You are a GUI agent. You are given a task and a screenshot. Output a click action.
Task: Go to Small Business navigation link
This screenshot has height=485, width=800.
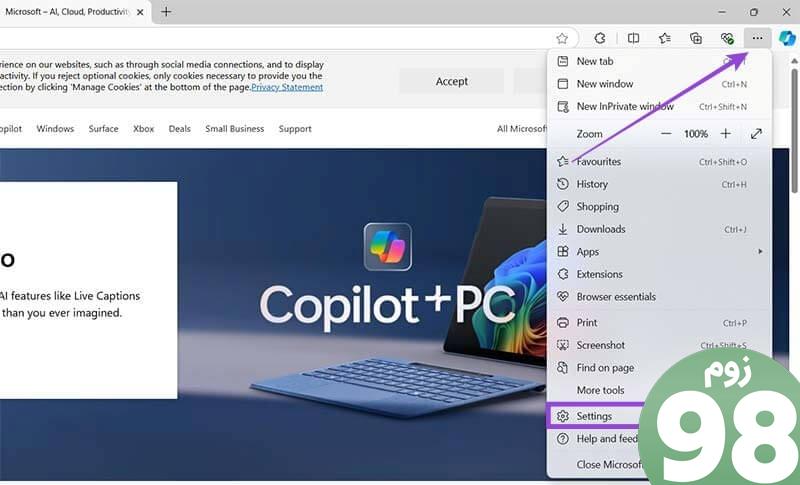pyautogui.click(x=235, y=129)
